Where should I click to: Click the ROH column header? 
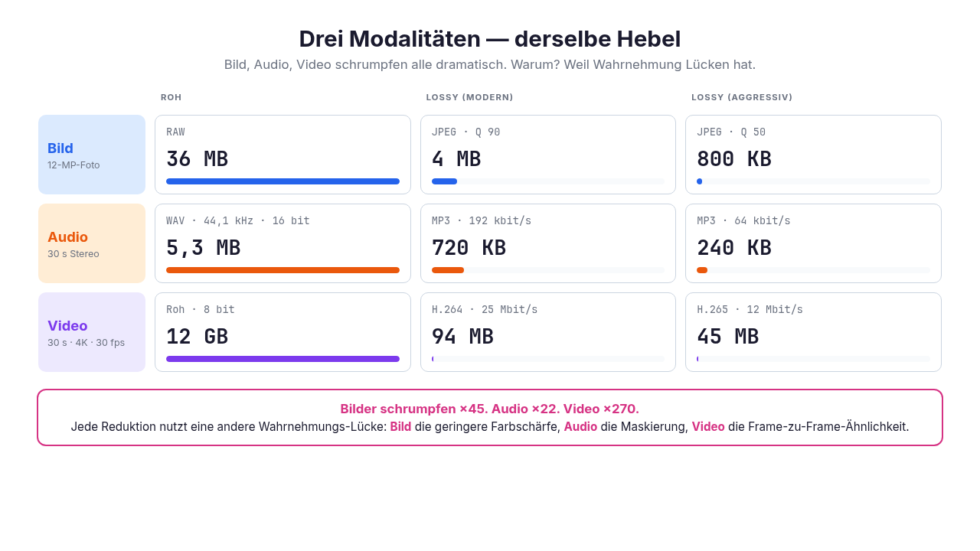click(x=171, y=97)
